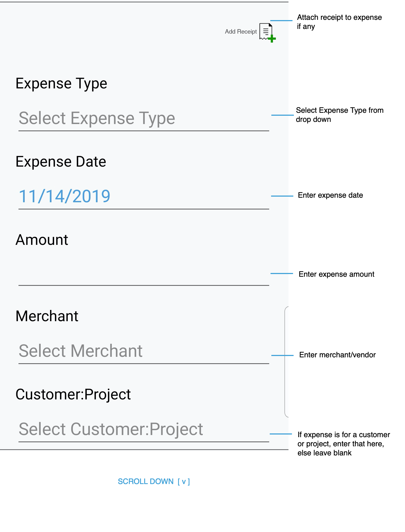Click the Add Receipt text label
The width and height of the screenshot is (405, 532).
[241, 32]
